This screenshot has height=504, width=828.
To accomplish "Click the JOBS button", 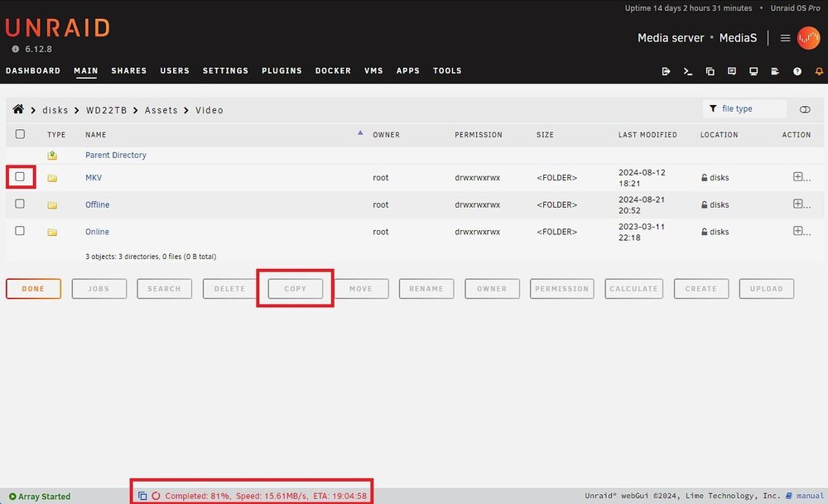I will tap(99, 289).
